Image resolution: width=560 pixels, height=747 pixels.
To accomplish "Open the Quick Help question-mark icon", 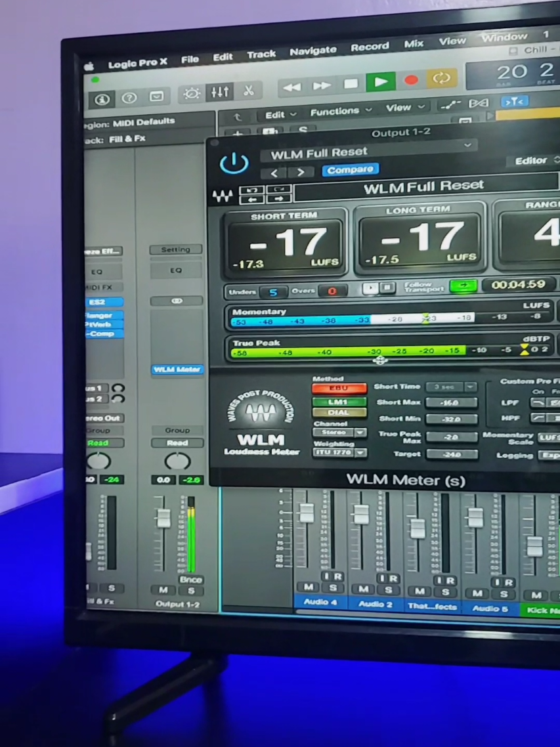I will (x=129, y=98).
